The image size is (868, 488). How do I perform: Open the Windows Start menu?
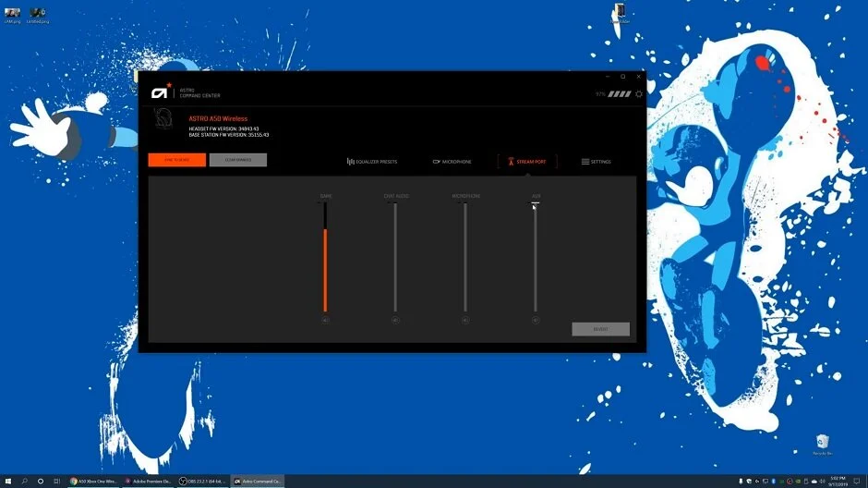pos(7,482)
